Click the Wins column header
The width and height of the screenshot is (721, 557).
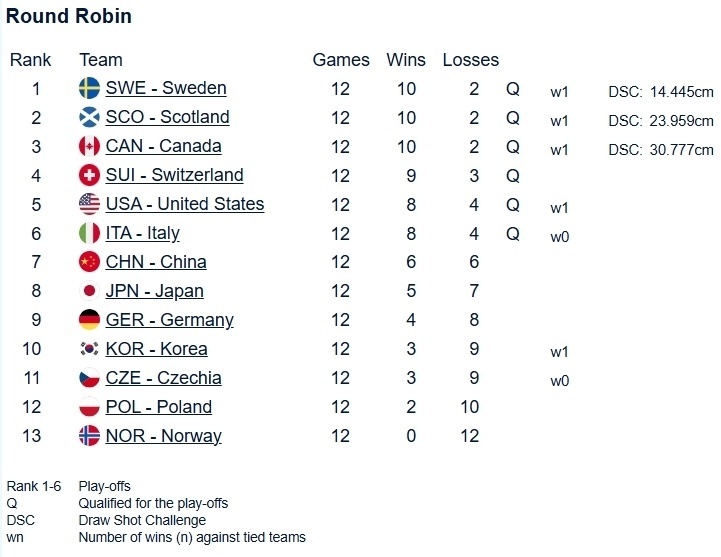[x=406, y=60]
